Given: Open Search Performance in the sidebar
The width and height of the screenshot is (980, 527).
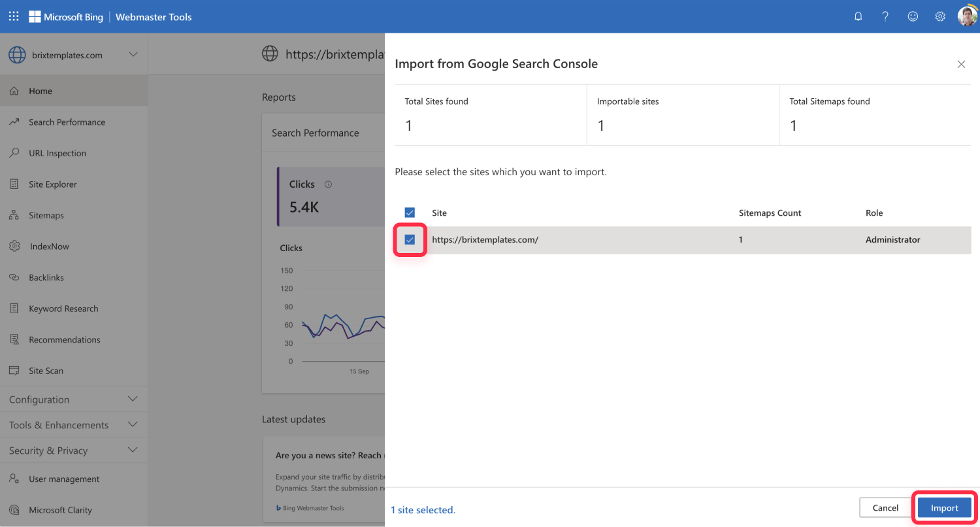Looking at the screenshot, I should (x=74, y=122).
